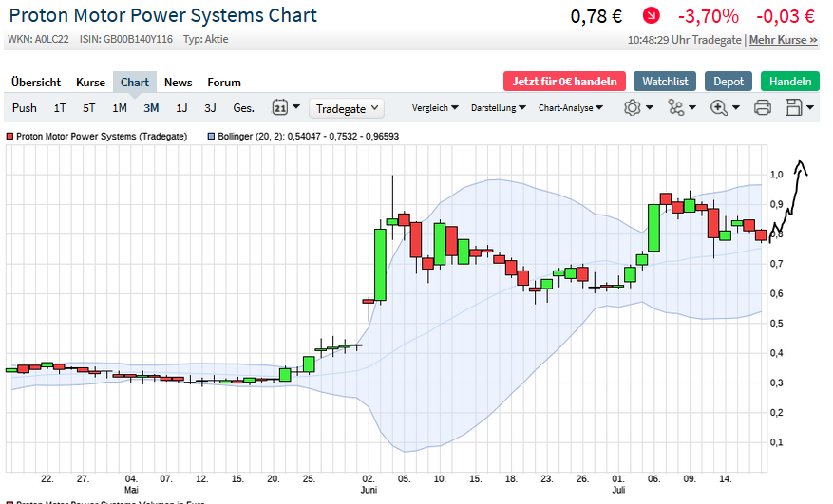Click the 02. Juni axis label
Screen dimensions: 833x504
click(369, 484)
